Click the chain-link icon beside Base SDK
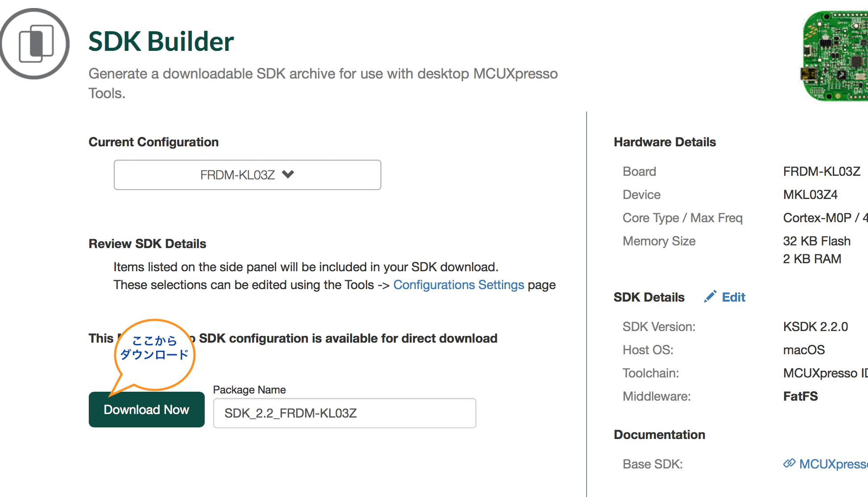Screen dimensions: 868x497 [x=789, y=464]
